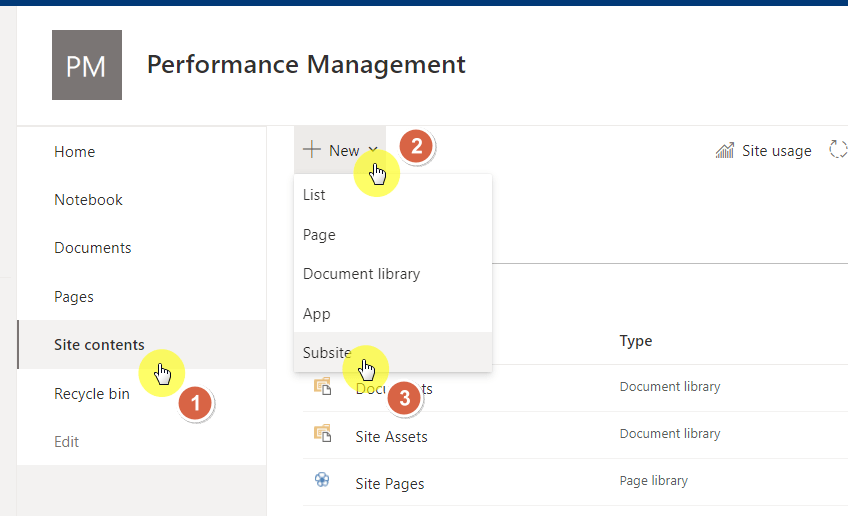Click the Site Pages library icon
The height and width of the screenshot is (516, 848).
[x=322, y=480]
